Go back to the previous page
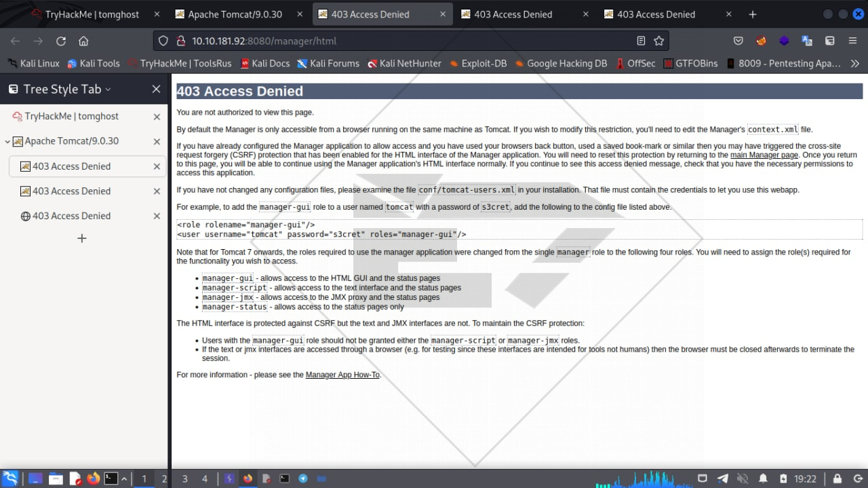Viewport: 868px width, 488px height. point(16,41)
